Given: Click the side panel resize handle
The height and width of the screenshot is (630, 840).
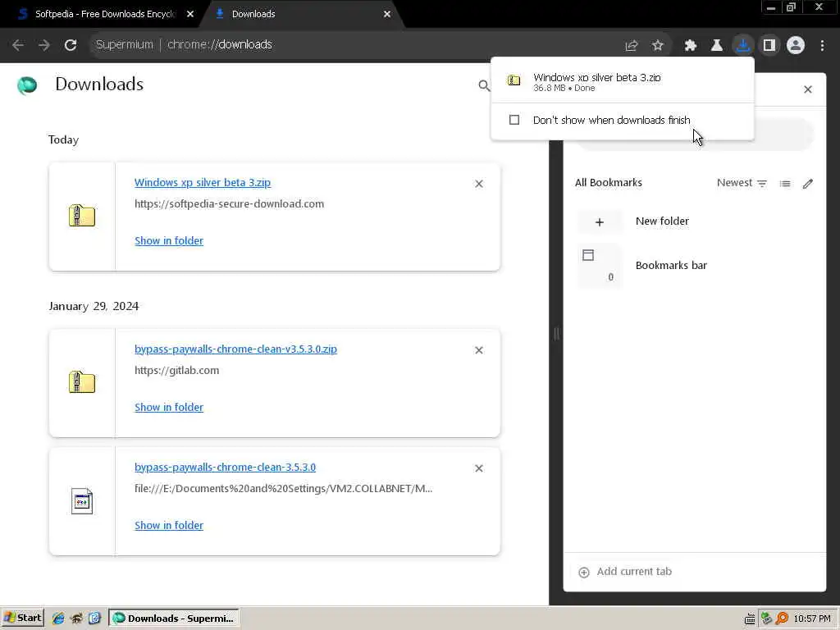Looking at the screenshot, I should click(556, 335).
